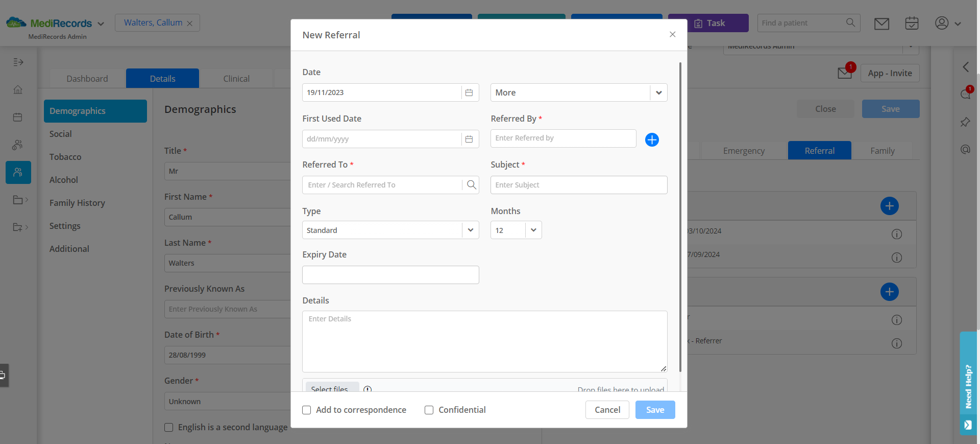980x444 pixels.
Task: View info for 7/09/2024 referral
Action: coord(897,258)
